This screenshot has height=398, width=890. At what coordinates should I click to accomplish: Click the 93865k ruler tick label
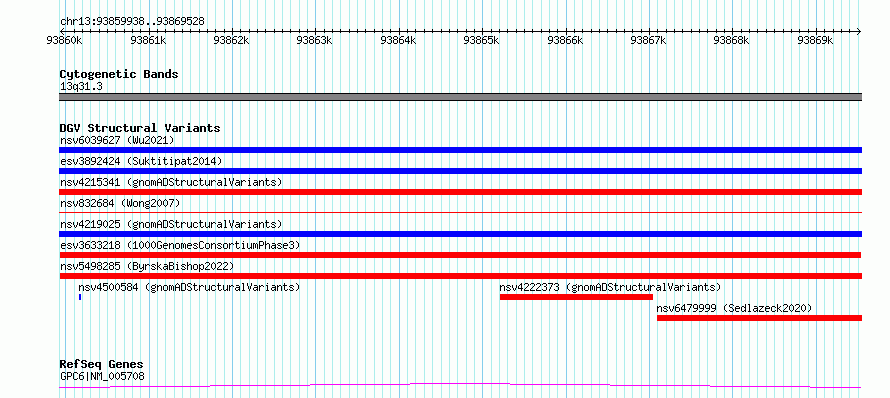click(481, 40)
